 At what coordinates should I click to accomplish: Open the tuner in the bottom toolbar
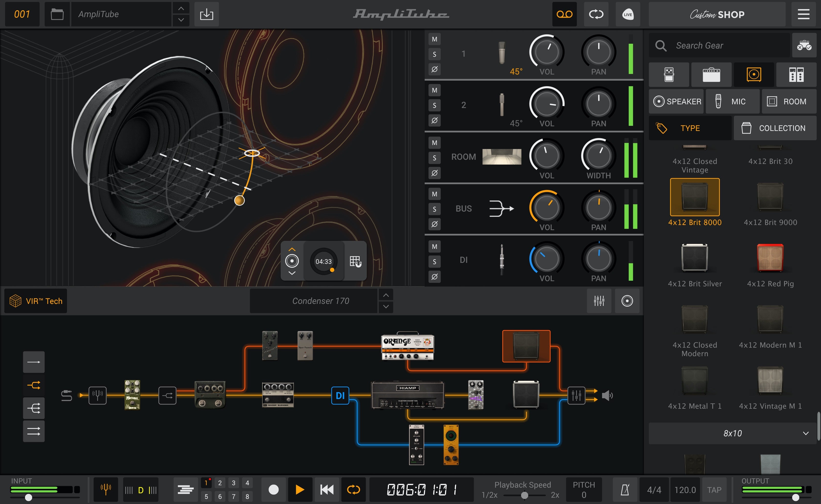tap(105, 489)
